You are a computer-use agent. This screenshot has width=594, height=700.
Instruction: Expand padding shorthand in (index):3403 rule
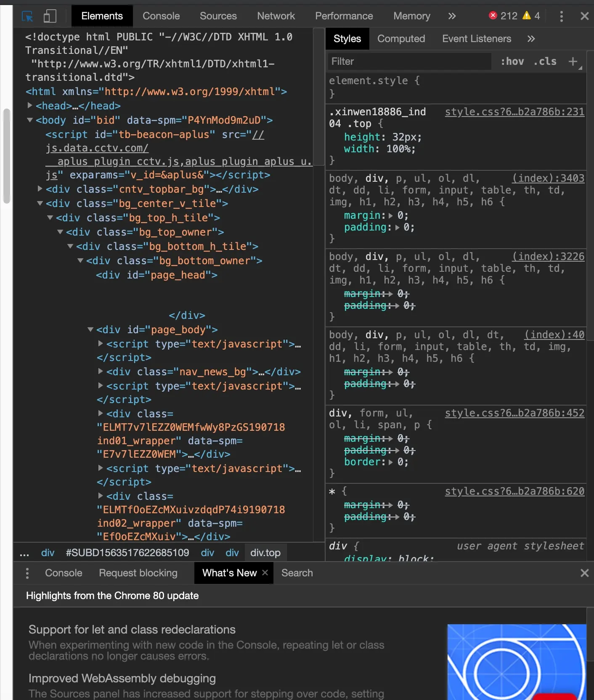tap(398, 227)
